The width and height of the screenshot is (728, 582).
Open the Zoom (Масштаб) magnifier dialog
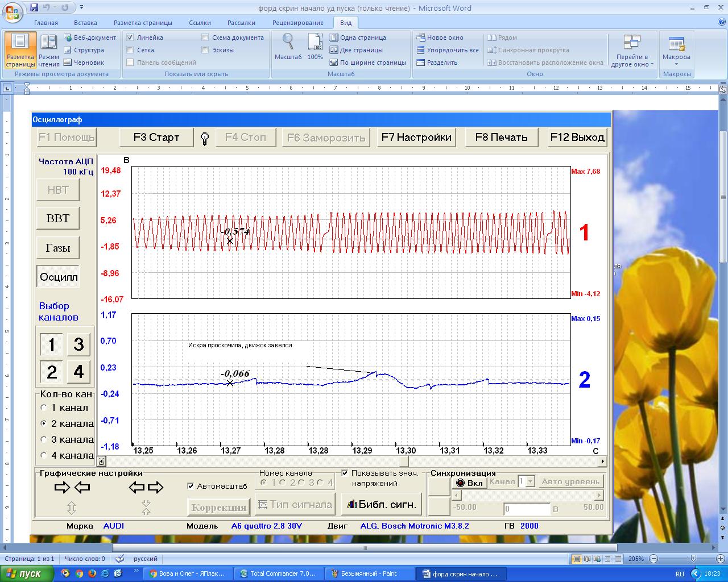pyautogui.click(x=288, y=47)
